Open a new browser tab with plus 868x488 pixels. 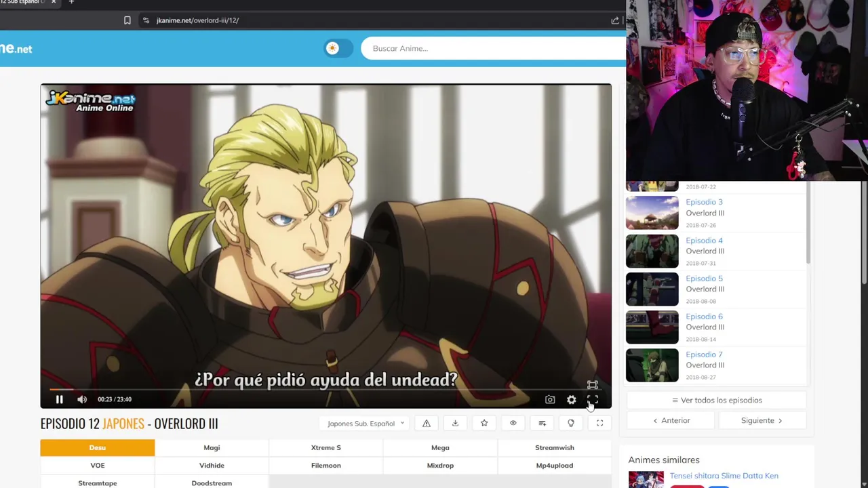[71, 2]
